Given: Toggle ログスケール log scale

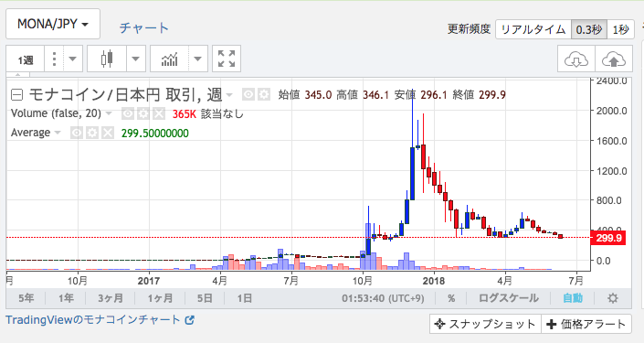Looking at the screenshot, I should 509,298.
